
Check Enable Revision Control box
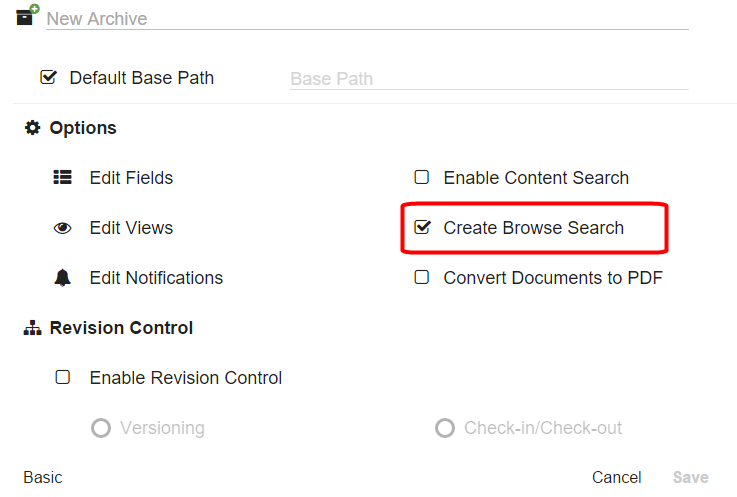click(63, 377)
